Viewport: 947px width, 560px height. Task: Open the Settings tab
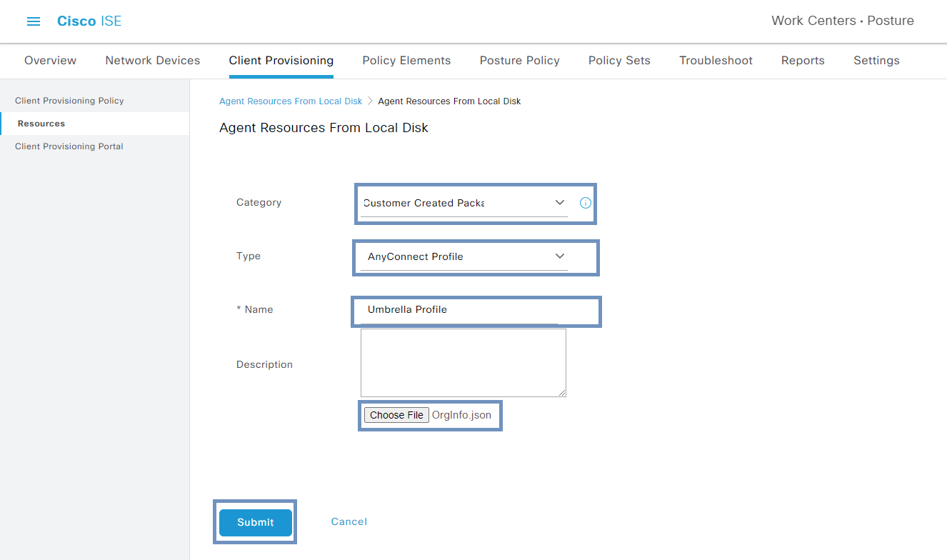876,61
